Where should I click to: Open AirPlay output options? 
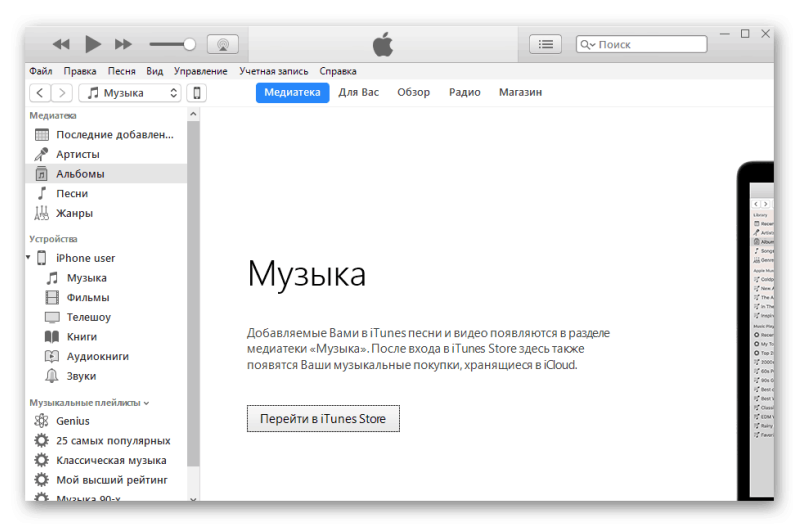(222, 44)
